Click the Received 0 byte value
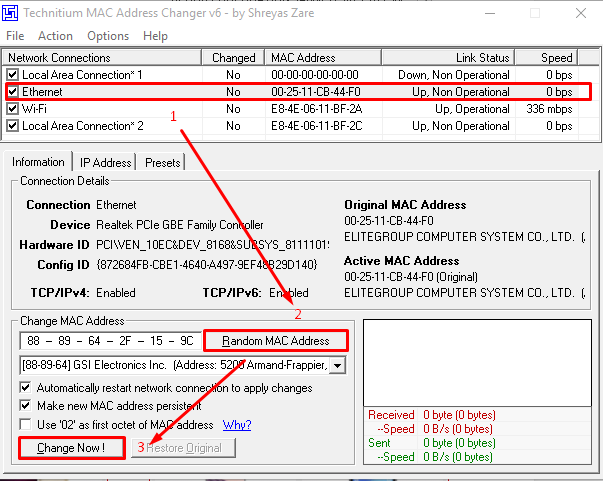Image resolution: width=603 pixels, height=481 pixels. click(459, 415)
